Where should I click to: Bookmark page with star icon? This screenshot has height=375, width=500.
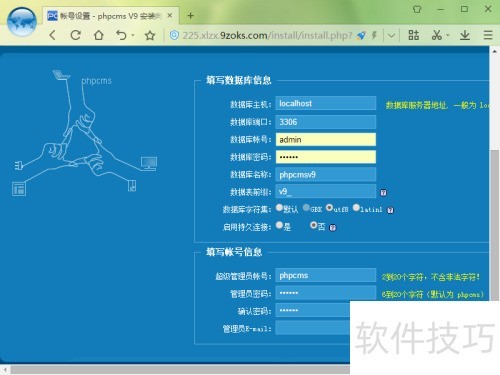pyautogui.click(x=150, y=35)
